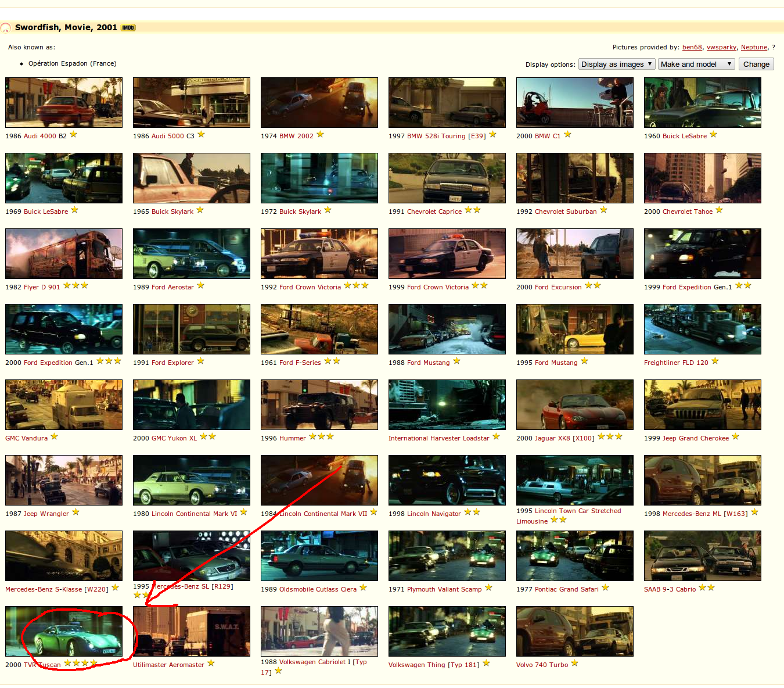View the 2000 Ford Expedition Gen.1 picture
This screenshot has width=784, height=688.
pos(64,329)
